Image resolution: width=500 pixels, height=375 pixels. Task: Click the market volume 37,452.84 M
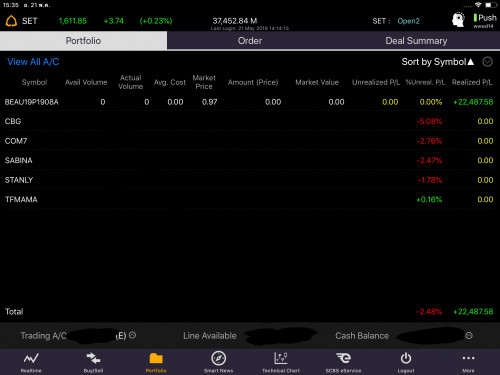click(x=235, y=21)
